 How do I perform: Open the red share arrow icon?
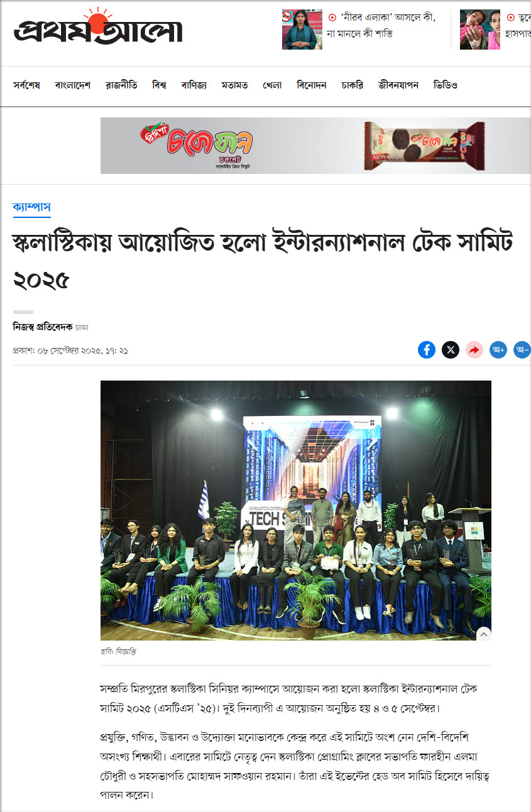coord(474,350)
